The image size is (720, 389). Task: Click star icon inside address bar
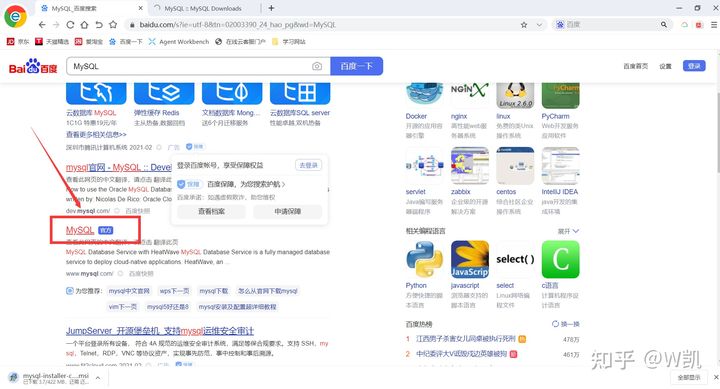pyautogui.click(x=524, y=25)
